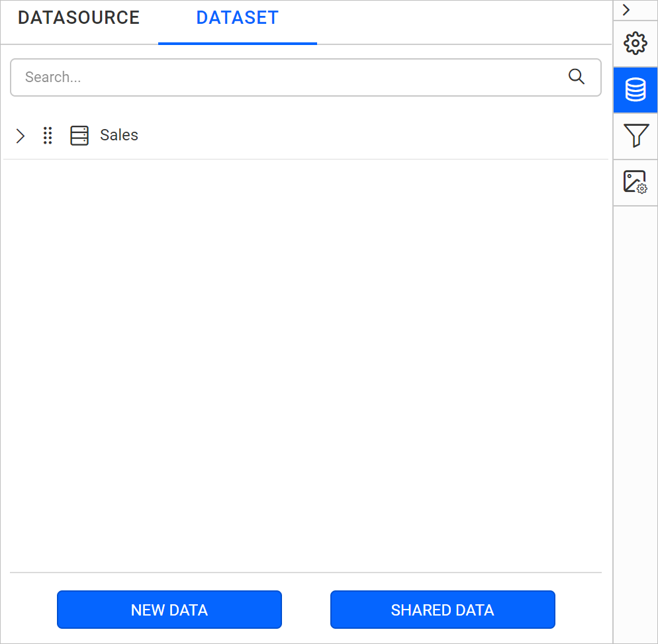Viewport: 658px width, 644px height.
Task: Click the SHARED DATA button
Action: click(x=442, y=610)
